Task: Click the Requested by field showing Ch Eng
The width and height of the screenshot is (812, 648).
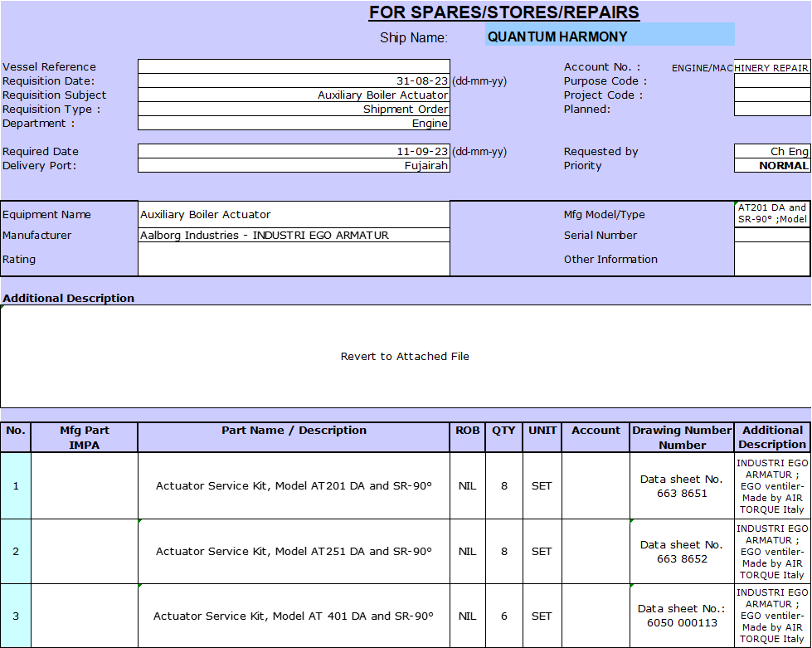Action: pyautogui.click(x=772, y=152)
